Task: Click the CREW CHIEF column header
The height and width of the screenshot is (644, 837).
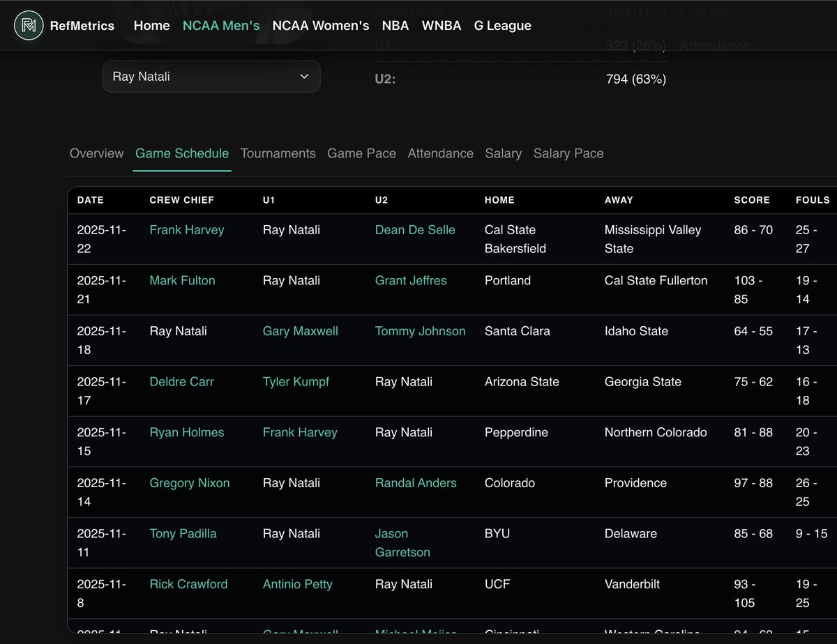Action: click(182, 200)
